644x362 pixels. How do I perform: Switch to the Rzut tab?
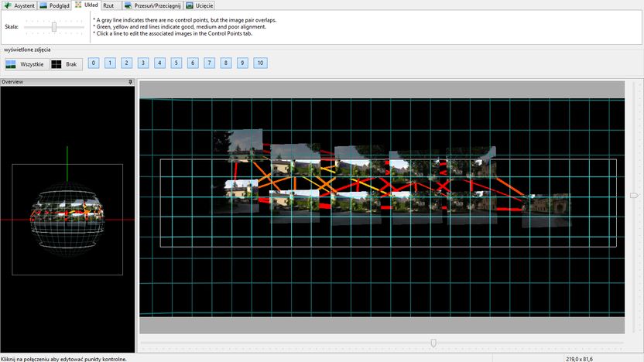tap(108, 5)
